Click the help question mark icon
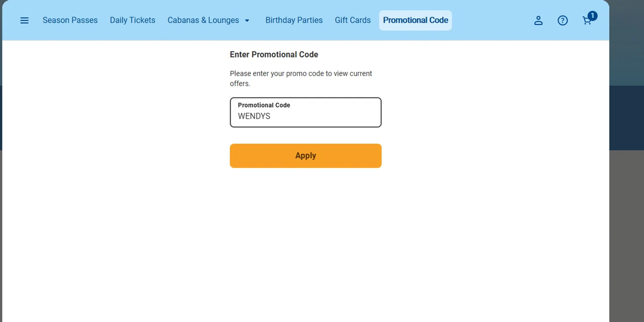This screenshot has width=644, height=322. (x=562, y=21)
